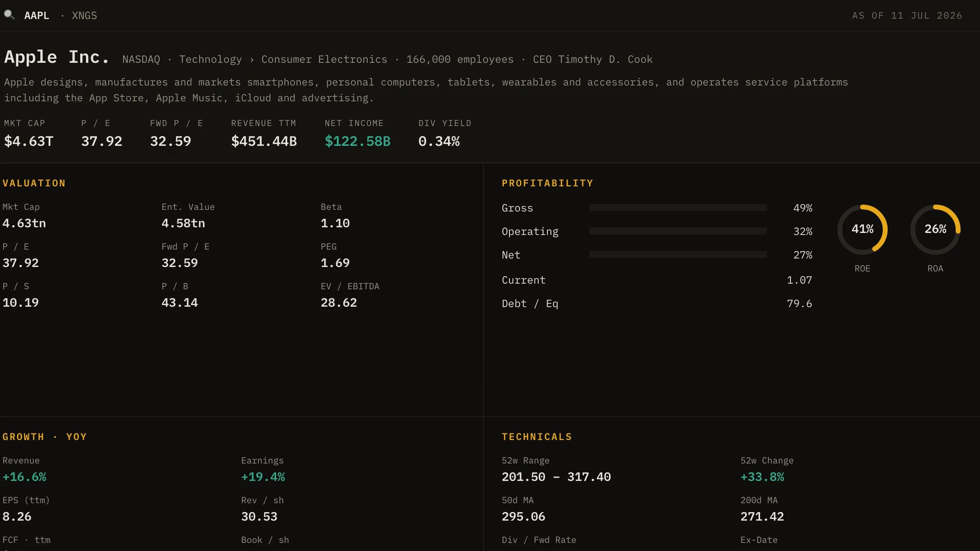Open the Consumer Electronics industry breadcrumb
Viewport: 980px width, 551px height.
(324, 59)
